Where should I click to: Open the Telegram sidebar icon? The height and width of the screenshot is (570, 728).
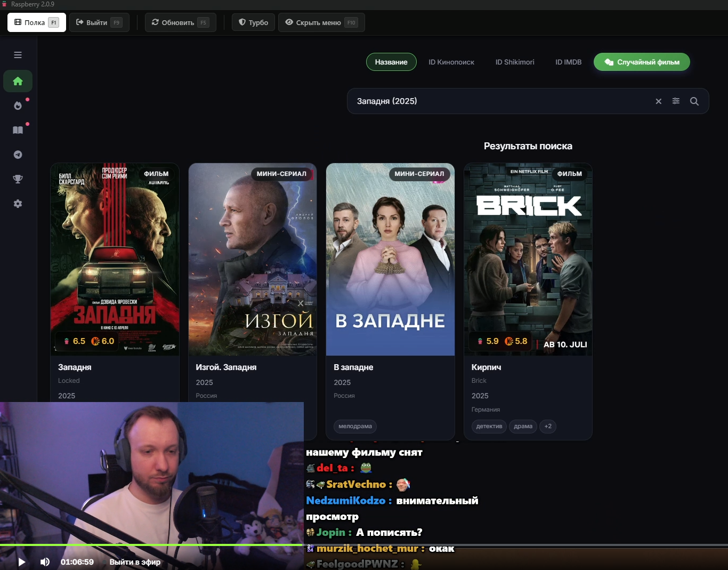(x=18, y=155)
